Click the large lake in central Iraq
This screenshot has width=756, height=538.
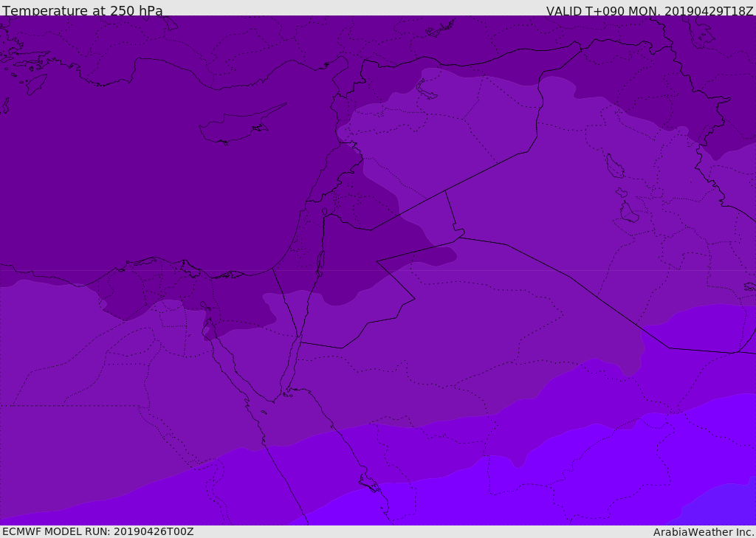(x=628, y=213)
